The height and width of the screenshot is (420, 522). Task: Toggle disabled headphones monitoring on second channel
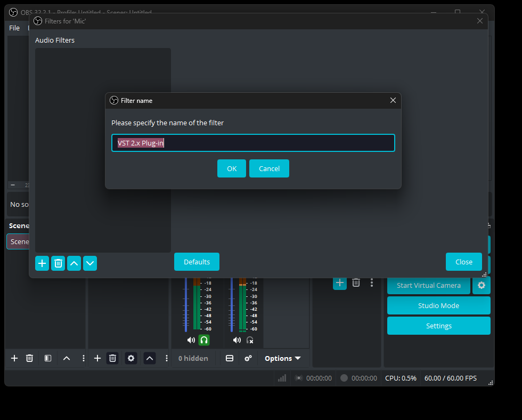[x=250, y=340]
